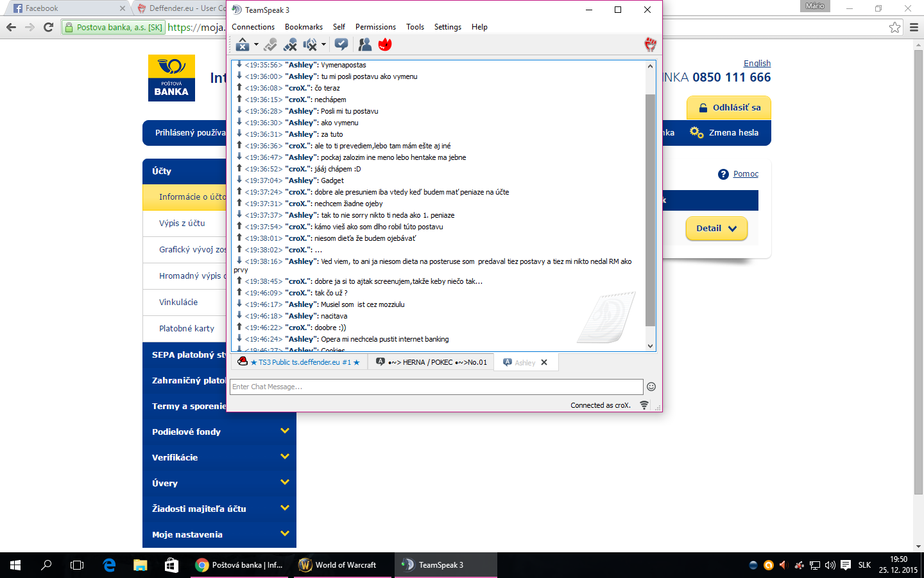
Task: Click the red fist logo in toolbar
Action: coord(650,44)
